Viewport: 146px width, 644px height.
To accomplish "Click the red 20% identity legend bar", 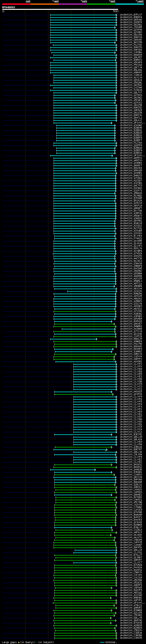I will 16,4.
